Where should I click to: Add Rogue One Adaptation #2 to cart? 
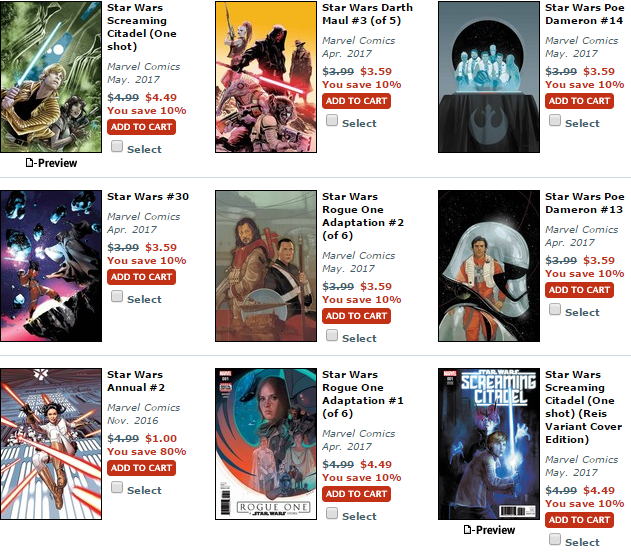[x=356, y=316]
